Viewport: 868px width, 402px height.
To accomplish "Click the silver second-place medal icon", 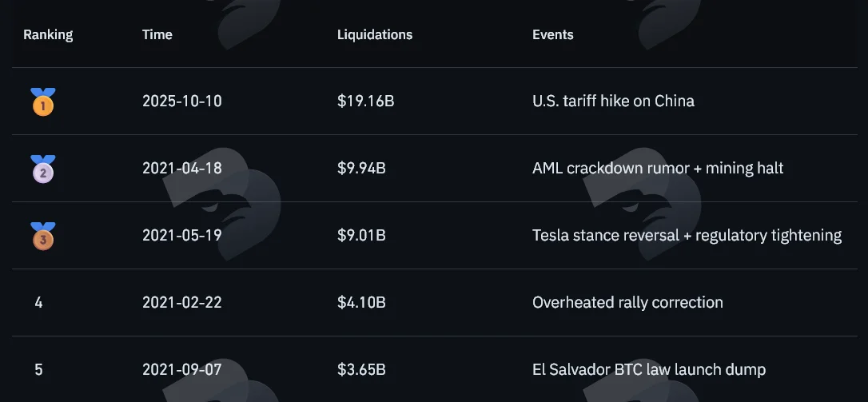I will (43, 169).
